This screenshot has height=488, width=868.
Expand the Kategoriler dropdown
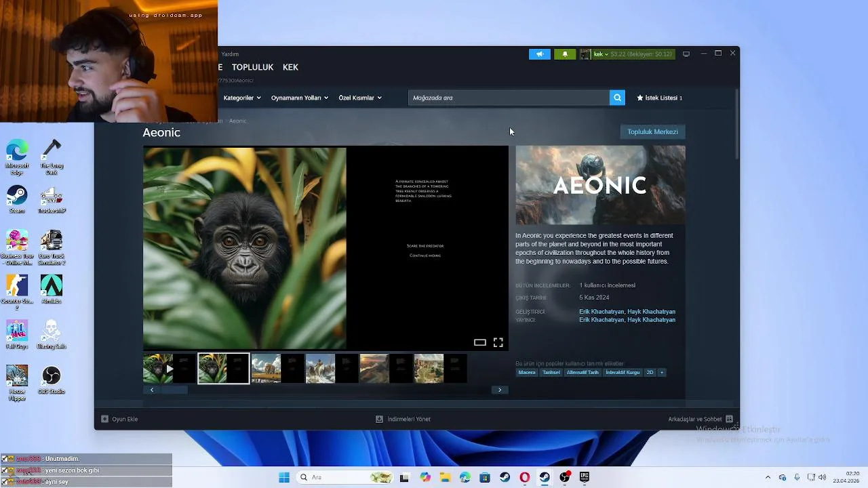pos(242,98)
